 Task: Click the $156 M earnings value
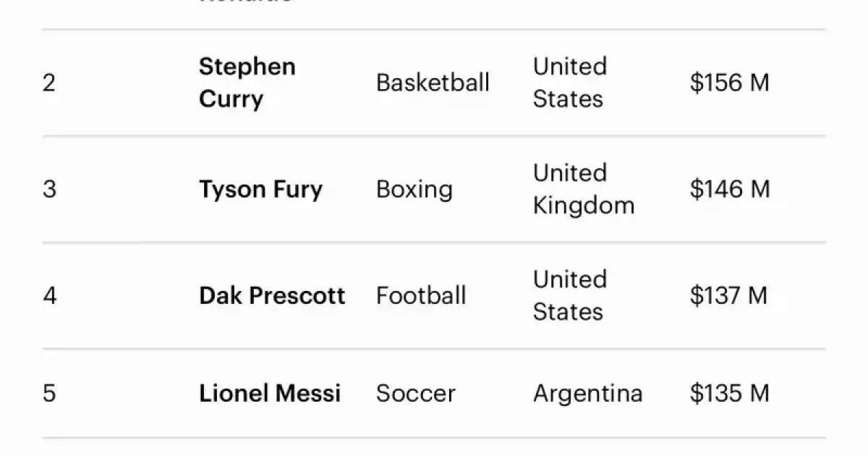(729, 83)
